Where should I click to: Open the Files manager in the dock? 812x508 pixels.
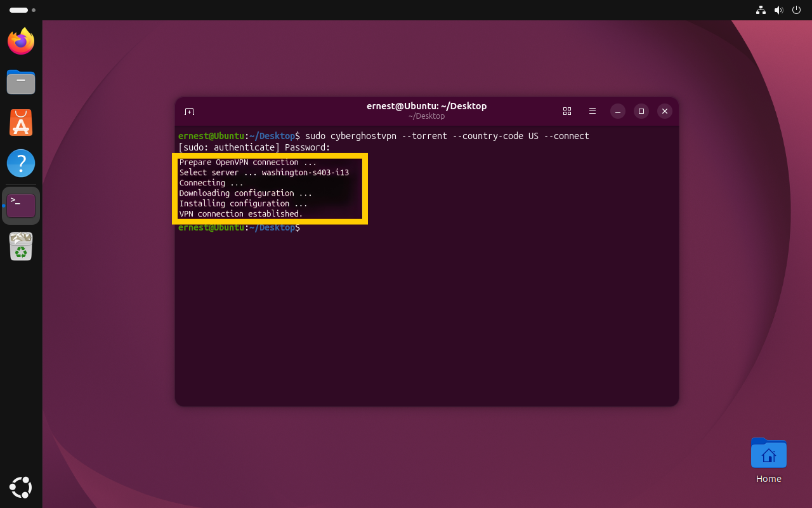click(x=21, y=82)
